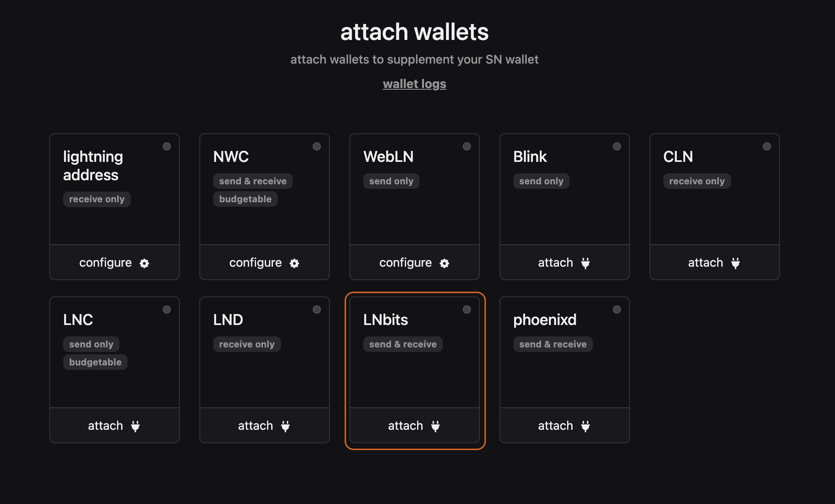Screen dimensions: 835x504
Task: Click status indicator dot on phoenixd card
Action: [x=617, y=309]
